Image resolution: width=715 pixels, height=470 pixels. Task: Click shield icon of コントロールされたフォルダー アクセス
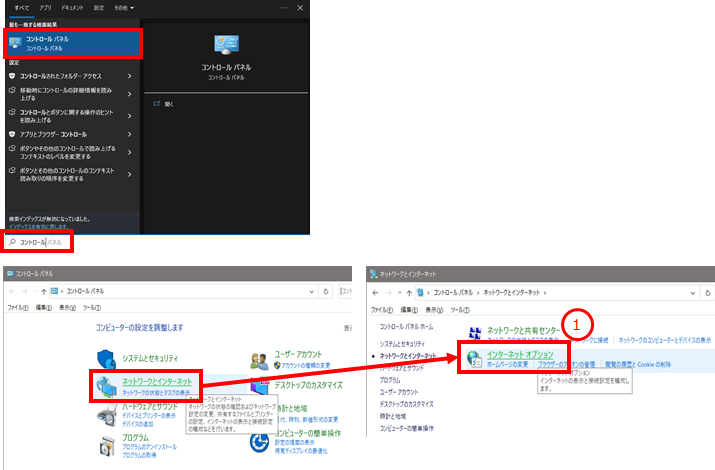pos(12,76)
